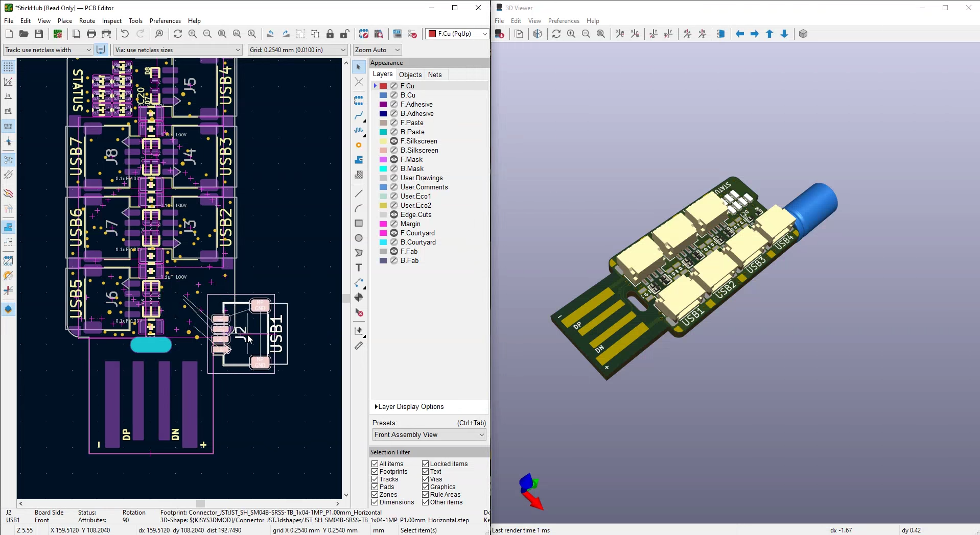980x535 pixels.
Task: Click the Measure ruler tool
Action: 359,346
